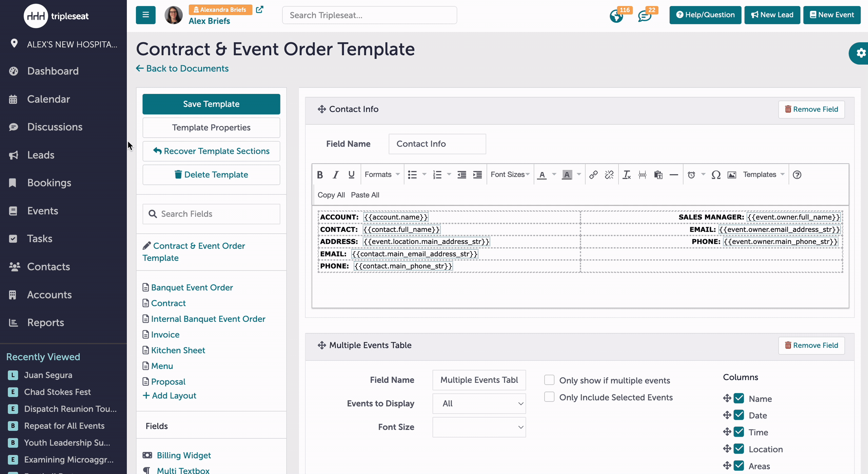Insert page break icon

643,175
